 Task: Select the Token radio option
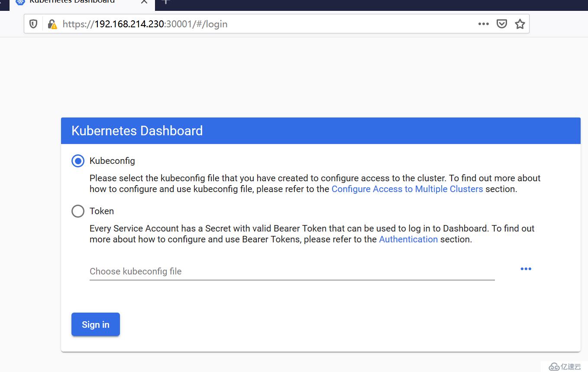tap(78, 211)
